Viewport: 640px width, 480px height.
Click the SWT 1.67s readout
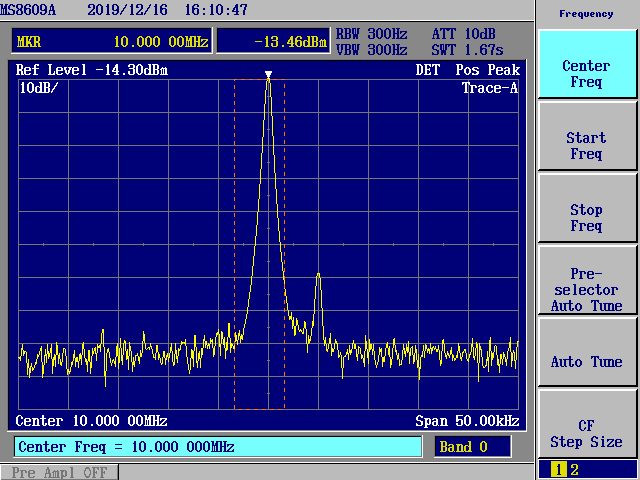point(467,50)
